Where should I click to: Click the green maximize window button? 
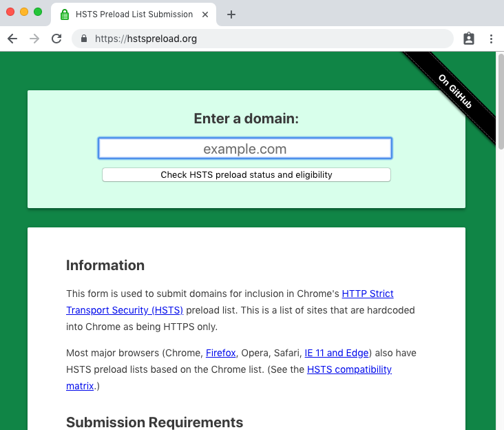tap(38, 12)
